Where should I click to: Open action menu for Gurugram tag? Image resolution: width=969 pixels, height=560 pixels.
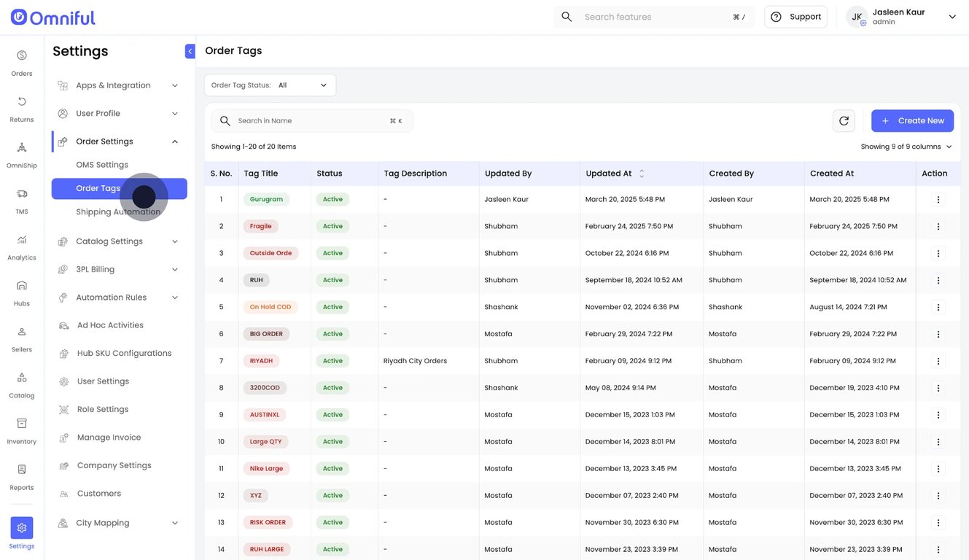point(938,200)
